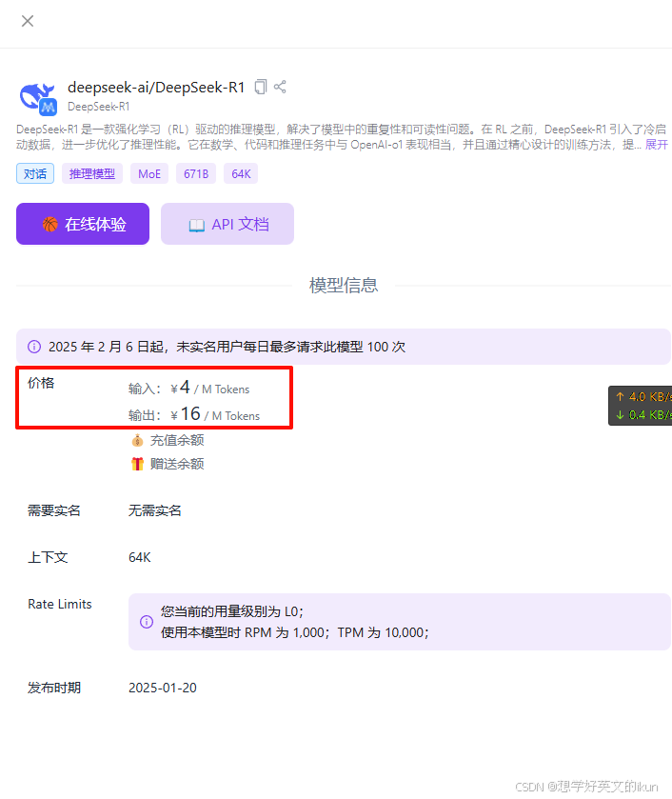This screenshot has width=672, height=799.
Task: Click the 上下文 label
Action: [48, 557]
